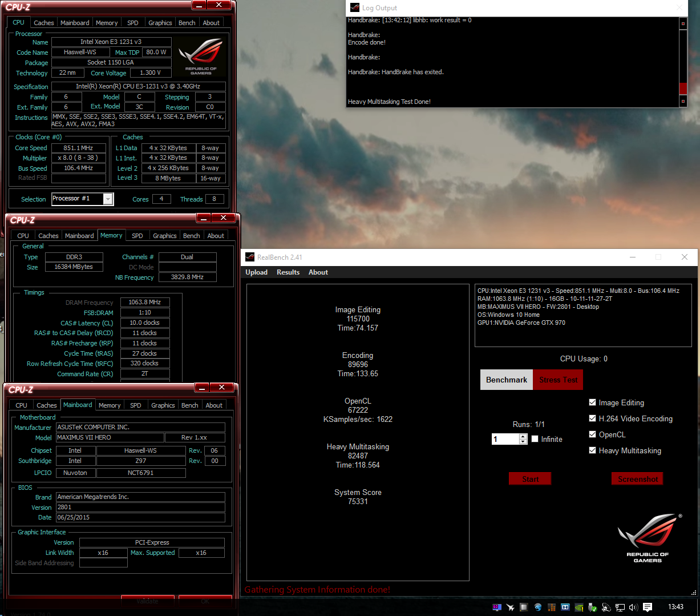Screen dimensions: 700x616
Task: Click the Log Output window title icon
Action: pyautogui.click(x=354, y=8)
